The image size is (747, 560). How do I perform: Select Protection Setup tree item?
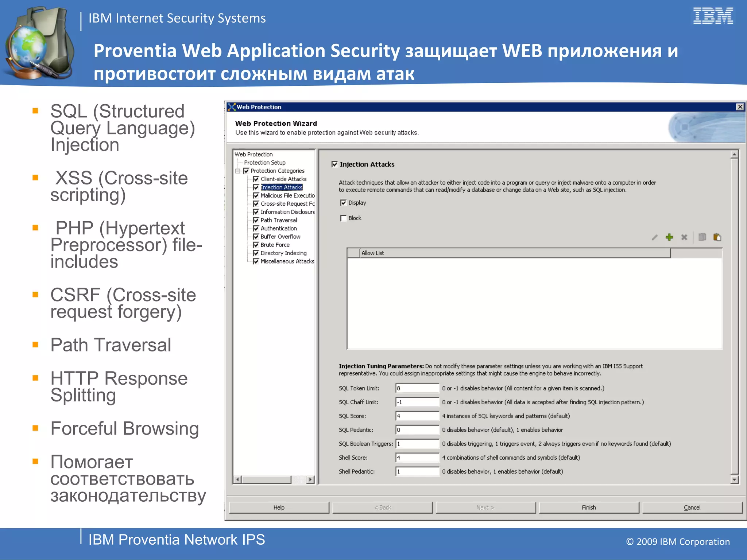click(265, 163)
